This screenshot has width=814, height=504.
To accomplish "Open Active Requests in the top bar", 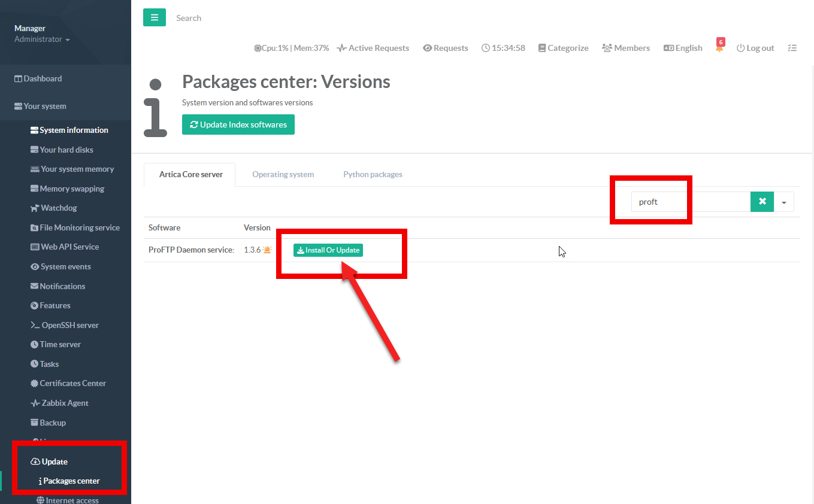I will pyautogui.click(x=373, y=48).
